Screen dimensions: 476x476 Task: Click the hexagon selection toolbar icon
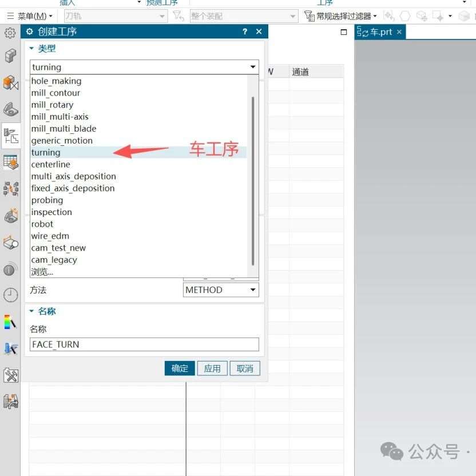pyautogui.click(x=405, y=16)
